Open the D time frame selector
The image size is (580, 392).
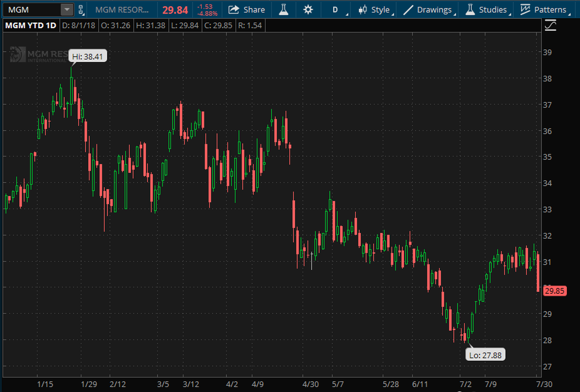pyautogui.click(x=336, y=10)
